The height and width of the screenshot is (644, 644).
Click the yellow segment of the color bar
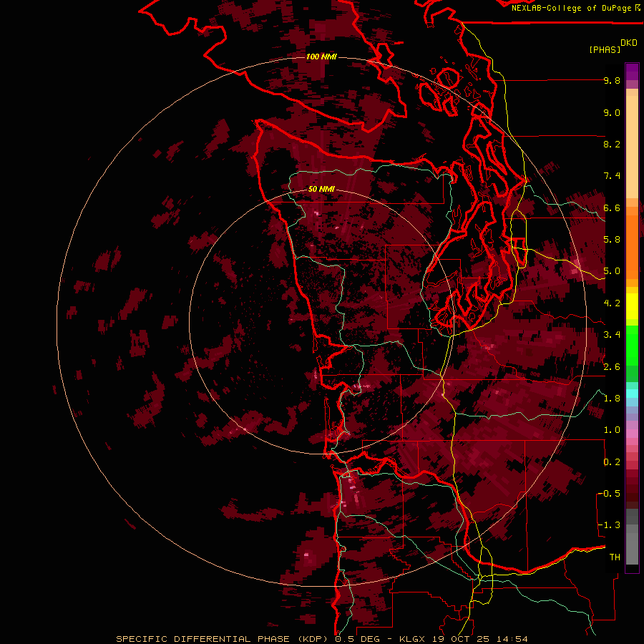click(632, 306)
